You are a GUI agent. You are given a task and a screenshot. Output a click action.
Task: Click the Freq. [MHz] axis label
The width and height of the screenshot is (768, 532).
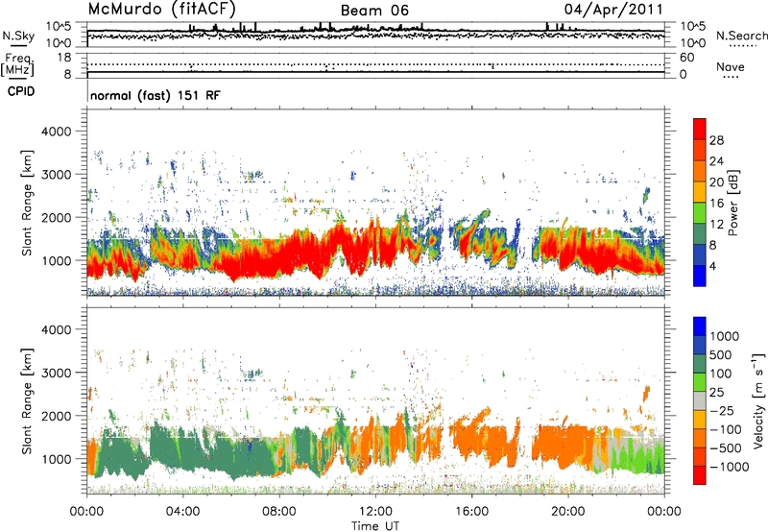[x=17, y=64]
